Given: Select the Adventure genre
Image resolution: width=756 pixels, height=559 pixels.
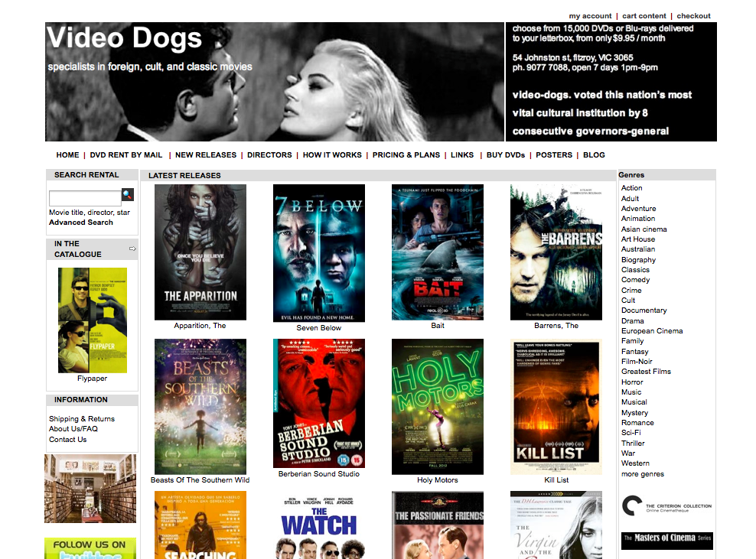Looking at the screenshot, I should click(638, 209).
